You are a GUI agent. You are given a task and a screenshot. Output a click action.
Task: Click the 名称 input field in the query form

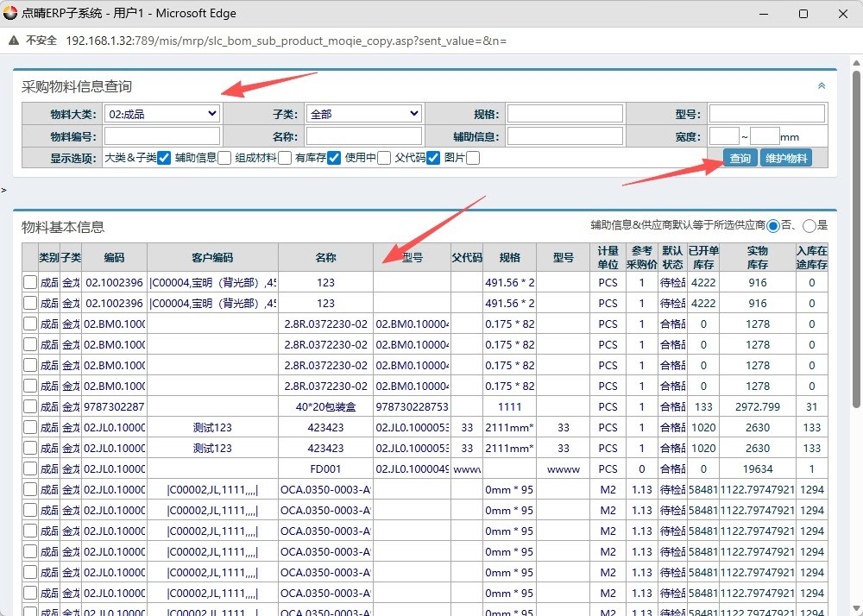point(364,135)
